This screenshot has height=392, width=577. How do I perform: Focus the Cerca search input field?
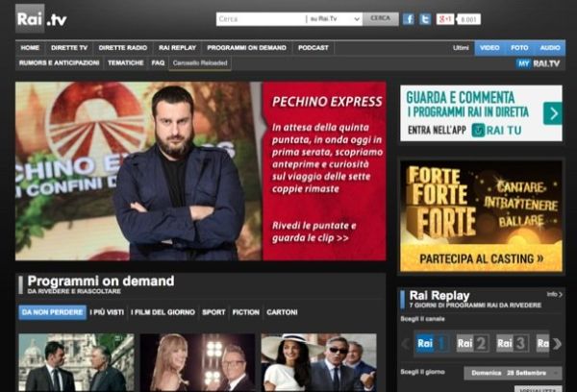[261, 19]
